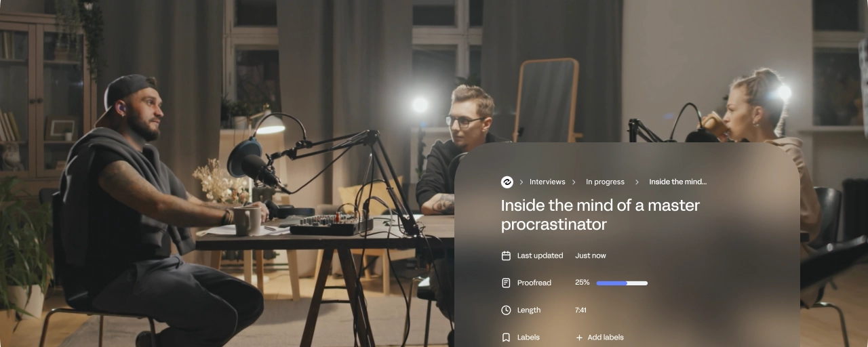Screen dimensions: 868x347
Task: Click the chevron following Interviews breadcrumb
Action: point(574,182)
